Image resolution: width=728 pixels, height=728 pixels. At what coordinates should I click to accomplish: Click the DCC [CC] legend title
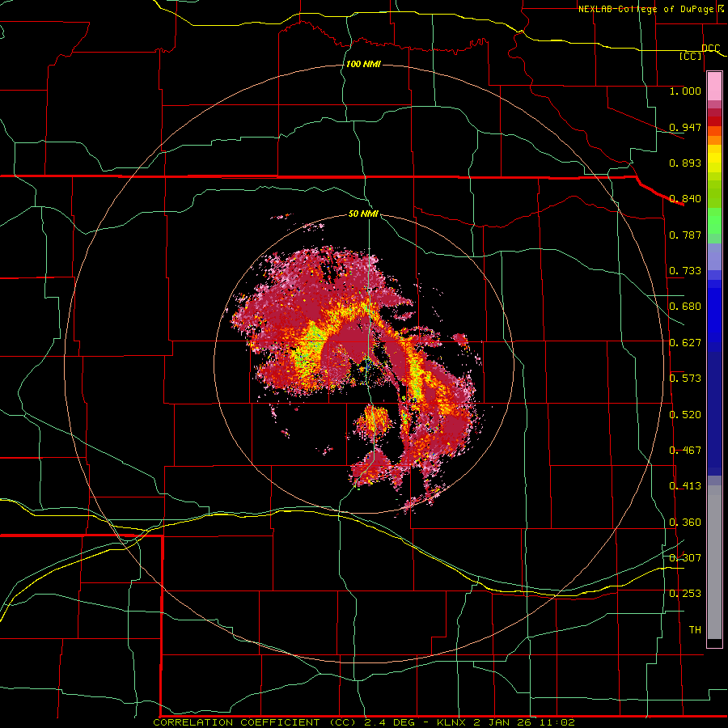699,52
